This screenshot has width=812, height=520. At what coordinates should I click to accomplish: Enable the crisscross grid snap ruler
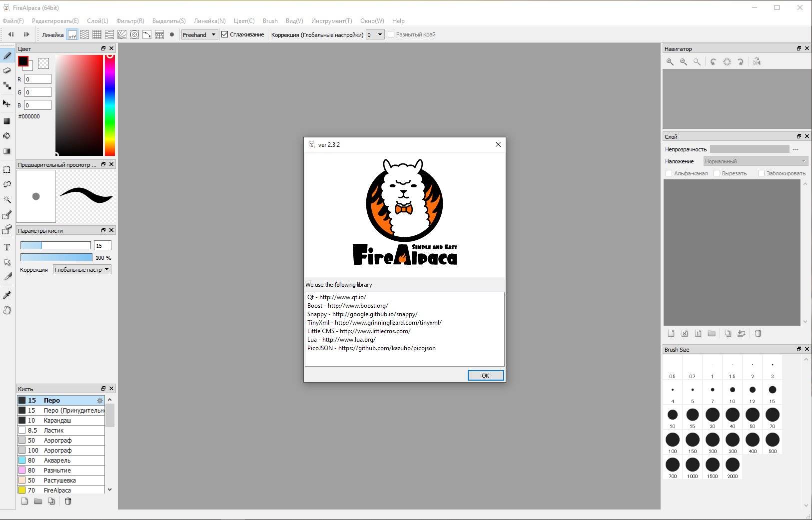[x=97, y=34]
